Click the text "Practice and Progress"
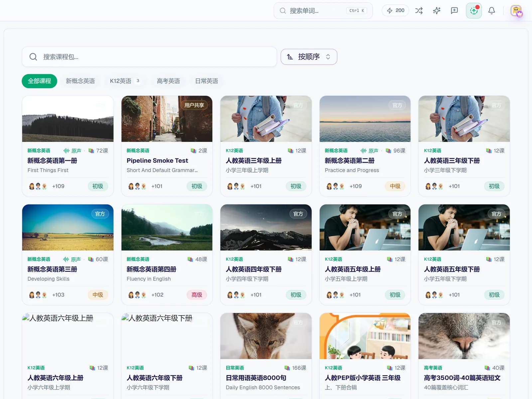Viewport: 532px width, 399px height. [352, 170]
